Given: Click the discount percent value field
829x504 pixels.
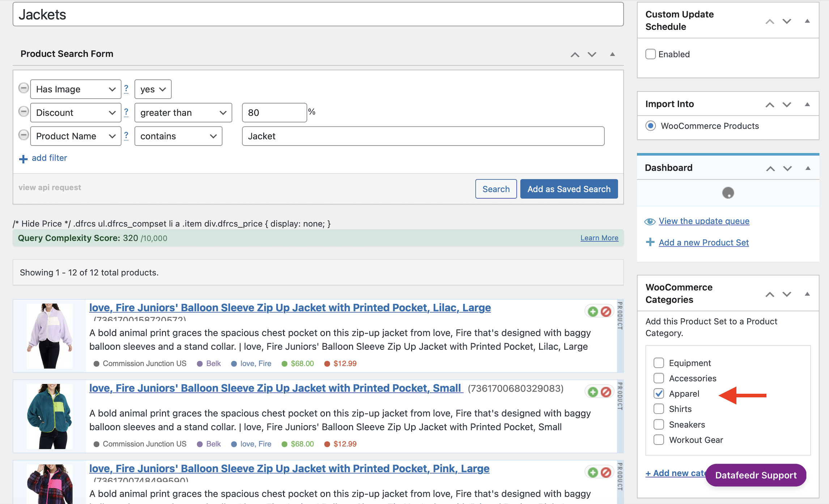Looking at the screenshot, I should [275, 112].
